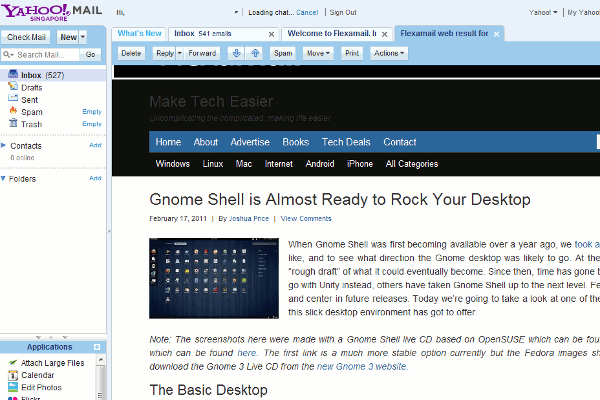Open the New message dropdown arrow
600x400 pixels.
(81, 36)
